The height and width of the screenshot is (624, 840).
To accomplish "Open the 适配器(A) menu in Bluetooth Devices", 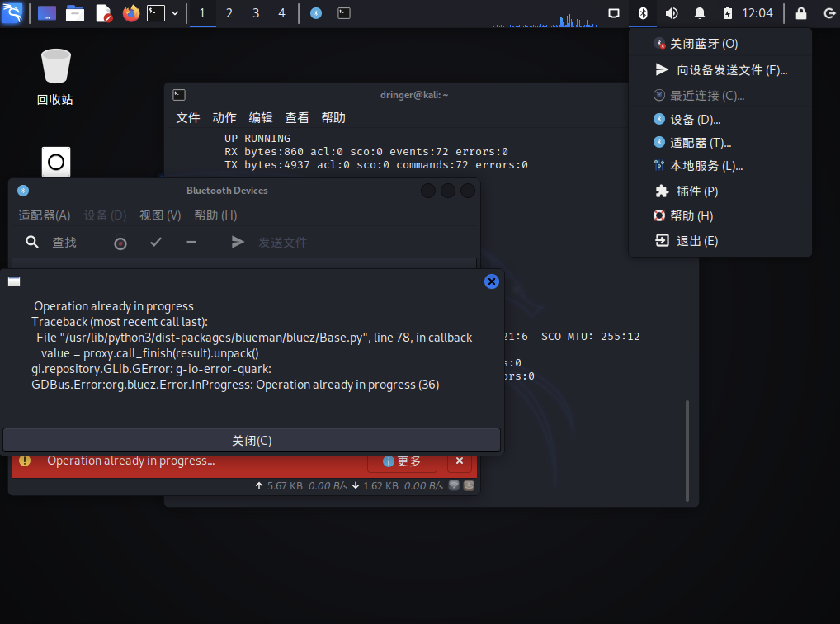I will click(45, 215).
